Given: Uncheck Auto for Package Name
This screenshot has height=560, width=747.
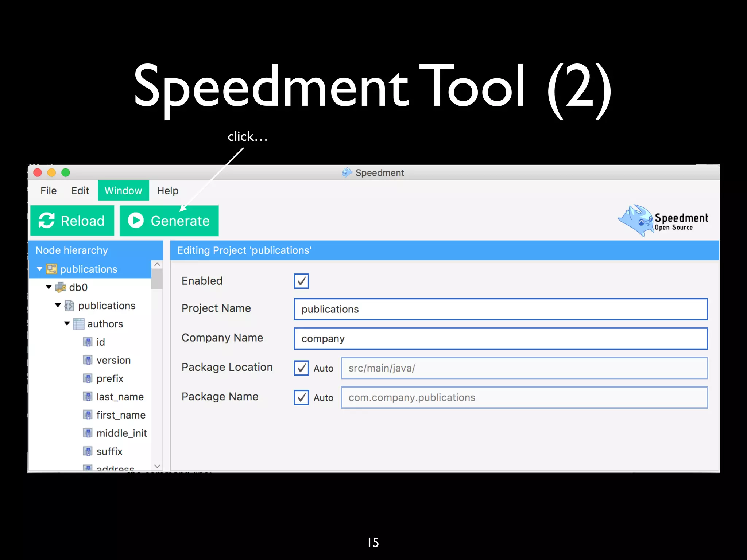Looking at the screenshot, I should tap(301, 397).
